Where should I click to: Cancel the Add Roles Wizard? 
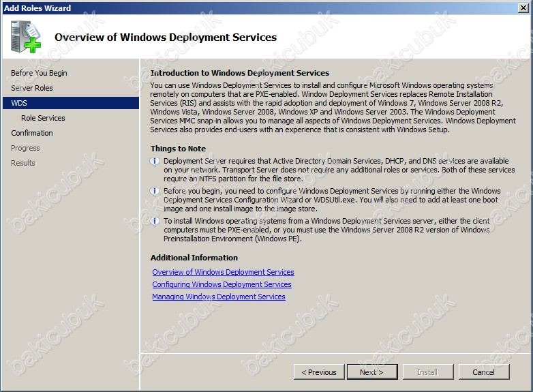[484, 372]
